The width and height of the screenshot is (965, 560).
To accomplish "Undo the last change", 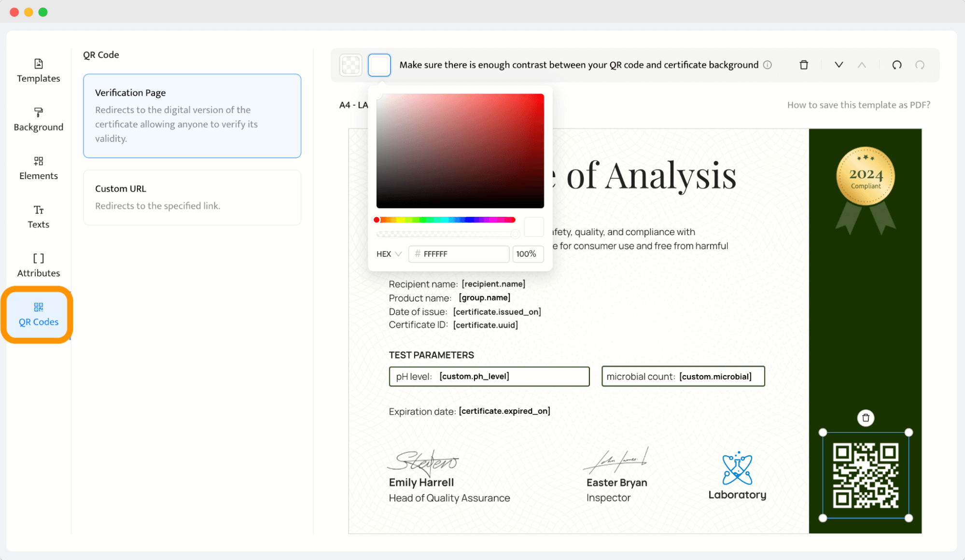I will click(897, 65).
